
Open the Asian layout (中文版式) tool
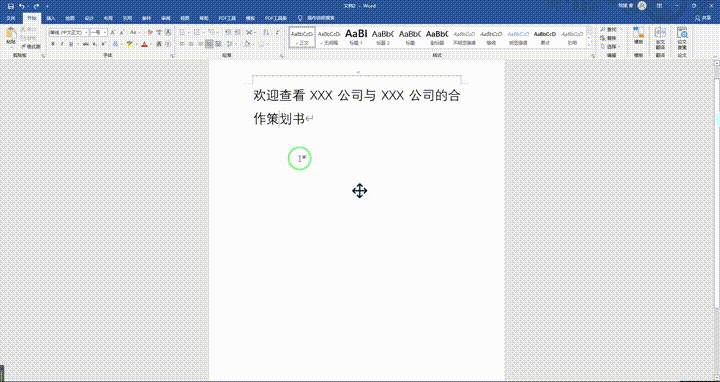click(x=248, y=33)
